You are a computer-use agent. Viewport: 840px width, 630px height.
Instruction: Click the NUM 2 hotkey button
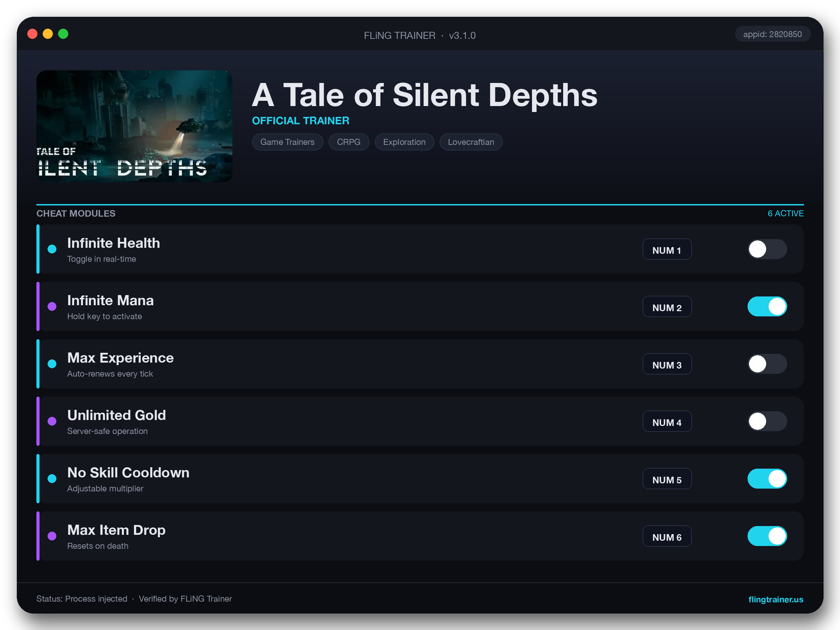click(x=667, y=307)
